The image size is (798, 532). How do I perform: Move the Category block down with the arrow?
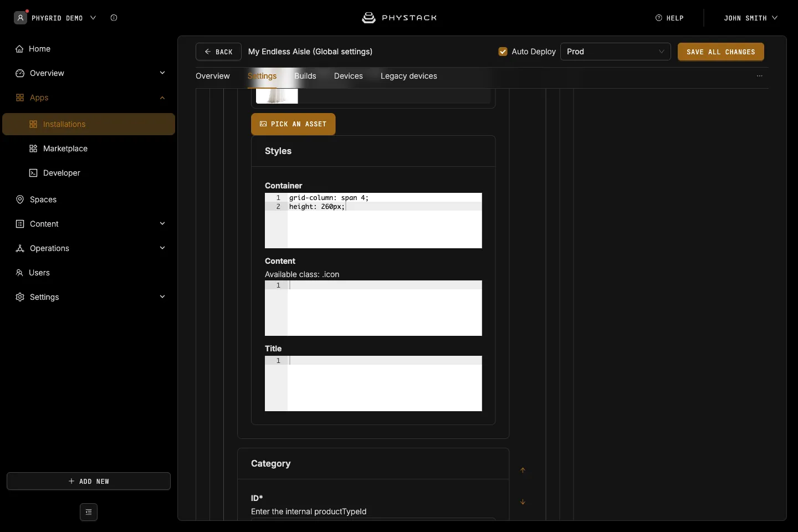[523, 502]
